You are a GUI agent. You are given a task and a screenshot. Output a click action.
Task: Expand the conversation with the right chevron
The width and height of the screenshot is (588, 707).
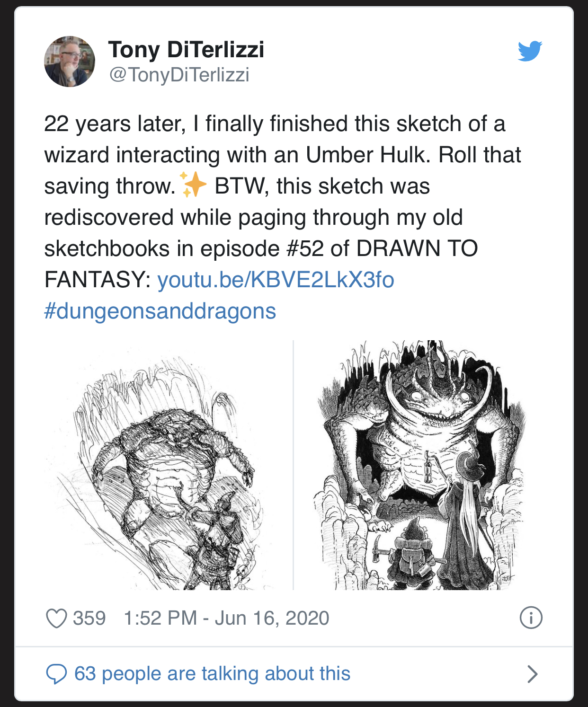tap(533, 674)
